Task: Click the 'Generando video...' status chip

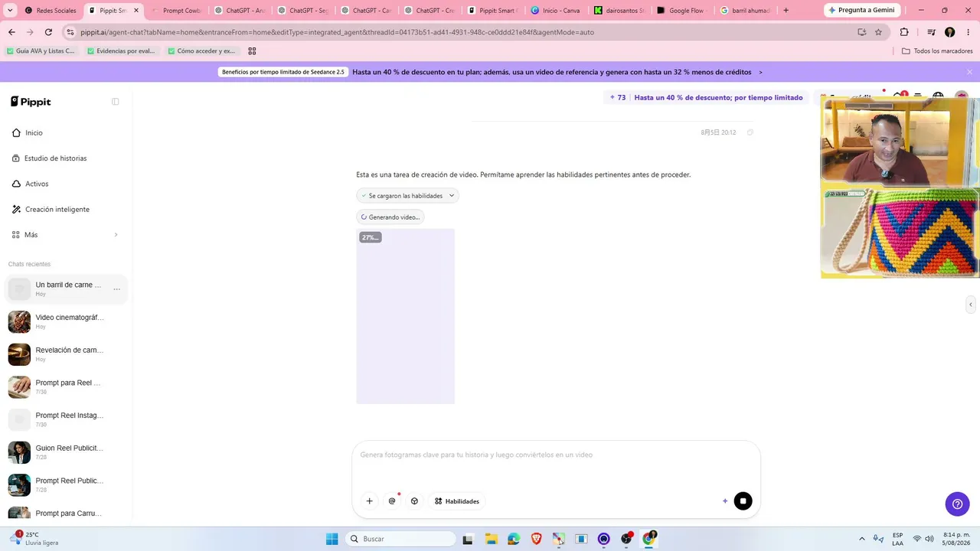Action: tap(390, 217)
